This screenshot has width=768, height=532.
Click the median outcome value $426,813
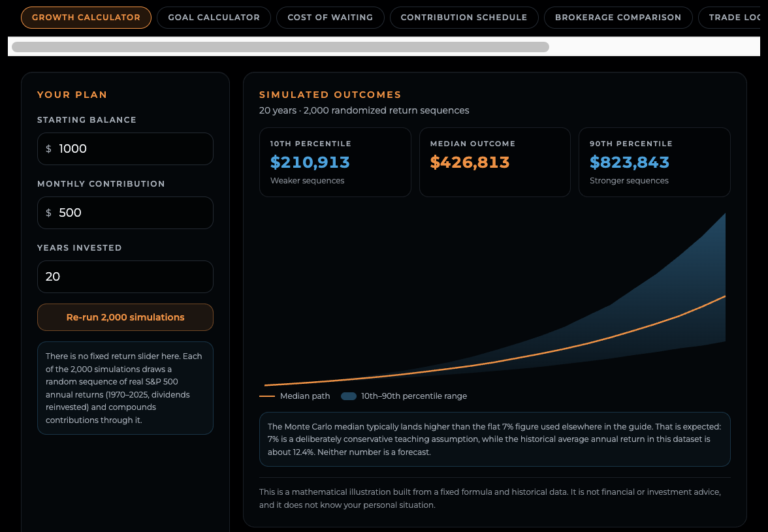click(470, 162)
